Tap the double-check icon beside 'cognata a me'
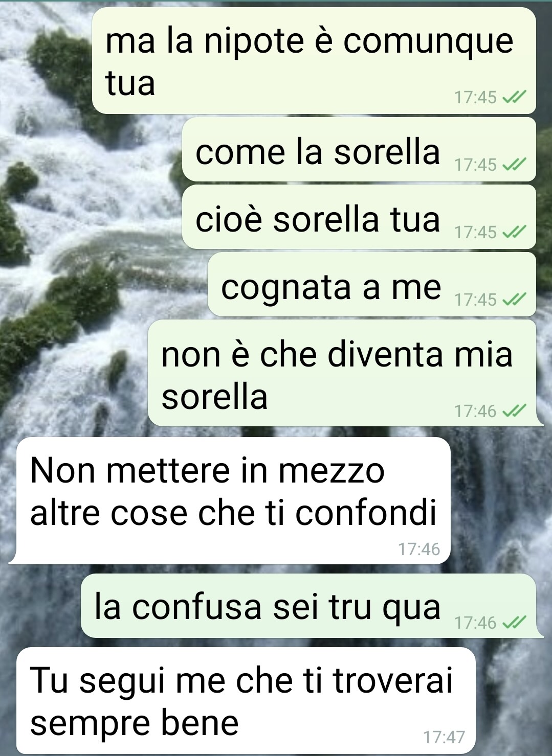The height and width of the screenshot is (756, 552). 514,300
